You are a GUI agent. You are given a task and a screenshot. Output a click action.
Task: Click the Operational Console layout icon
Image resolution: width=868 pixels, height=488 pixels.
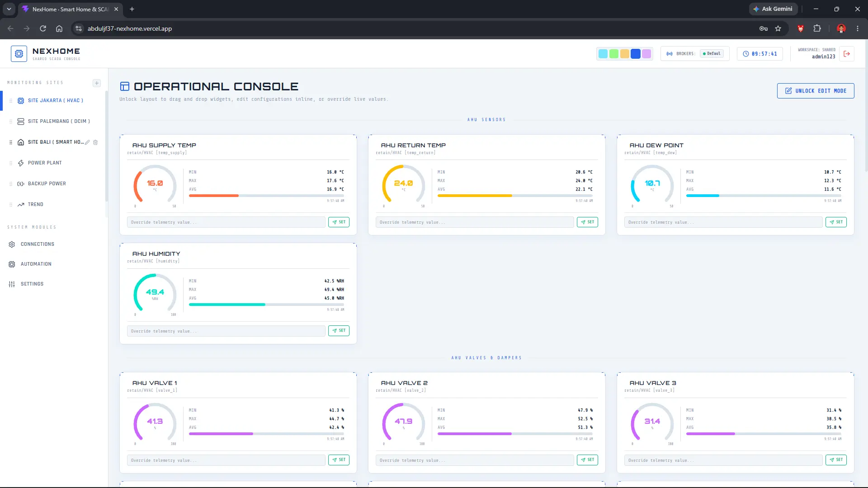coord(124,86)
